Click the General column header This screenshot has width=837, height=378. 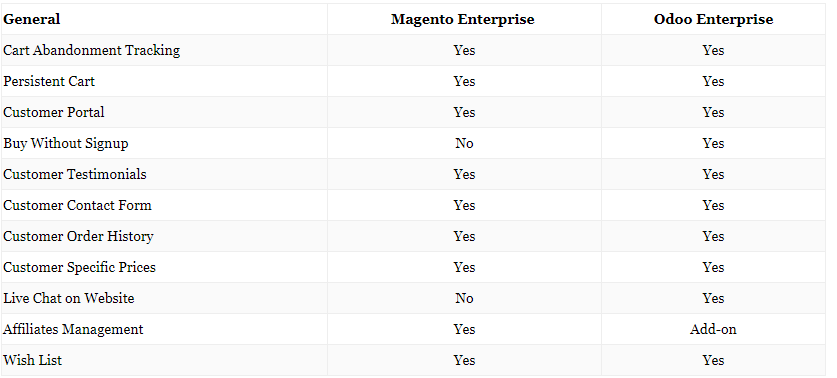[31, 19]
